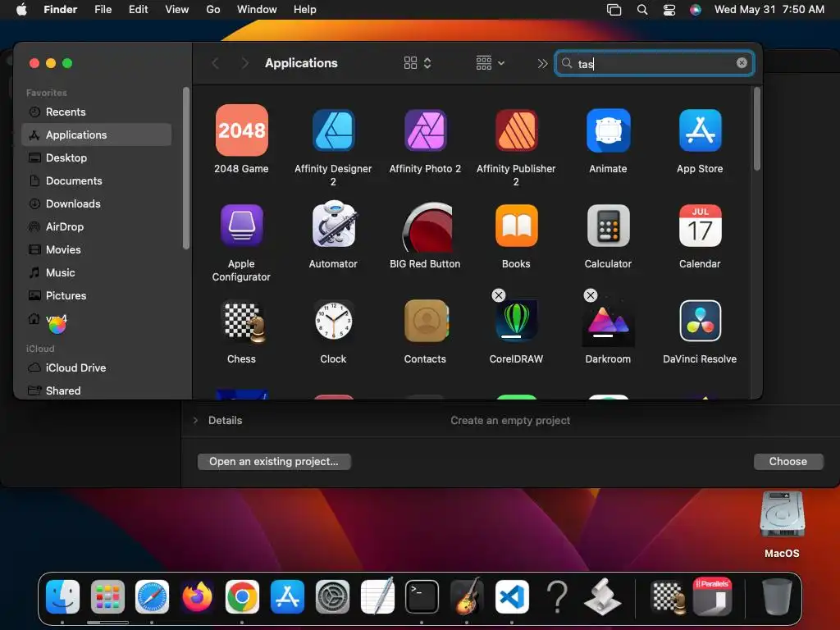Screen dimensions: 840x630
Task: Show more toolbar items chevron
Action: 542,64
